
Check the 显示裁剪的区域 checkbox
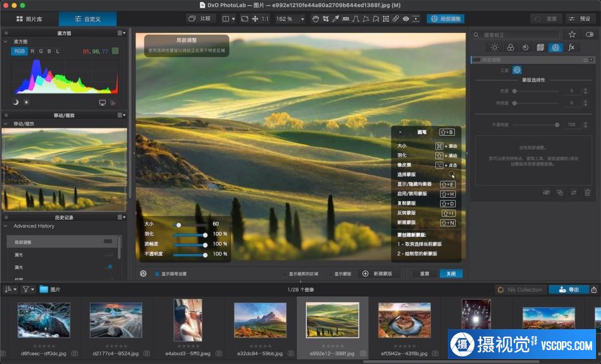[285, 274]
